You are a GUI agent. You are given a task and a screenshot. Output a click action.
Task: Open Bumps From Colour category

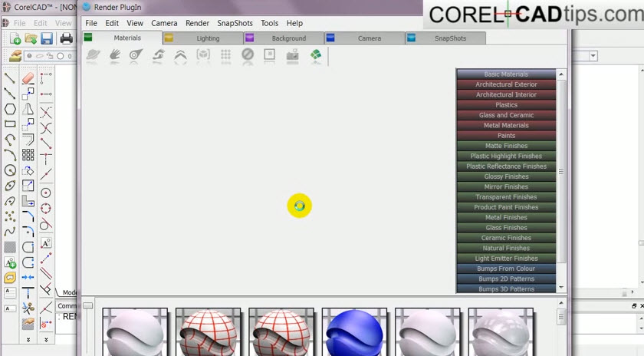tap(506, 269)
